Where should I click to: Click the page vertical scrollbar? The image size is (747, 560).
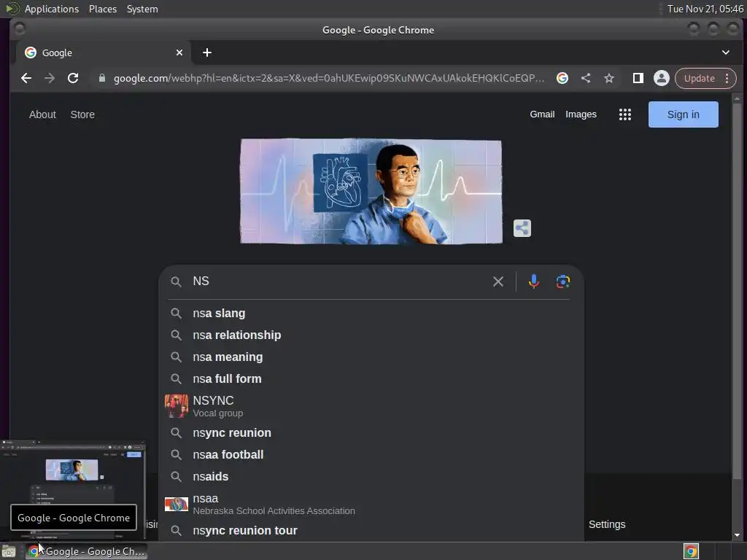(x=737, y=290)
